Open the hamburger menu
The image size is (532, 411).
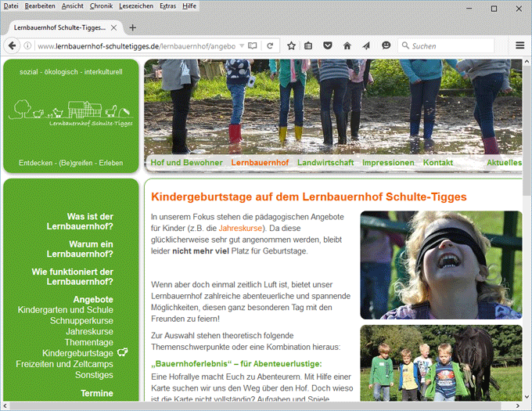coord(519,45)
